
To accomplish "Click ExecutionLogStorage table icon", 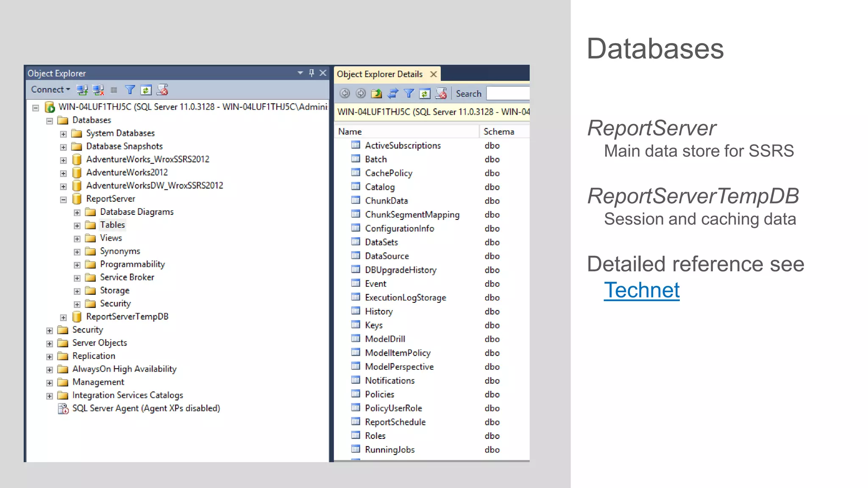I will 356,297.
